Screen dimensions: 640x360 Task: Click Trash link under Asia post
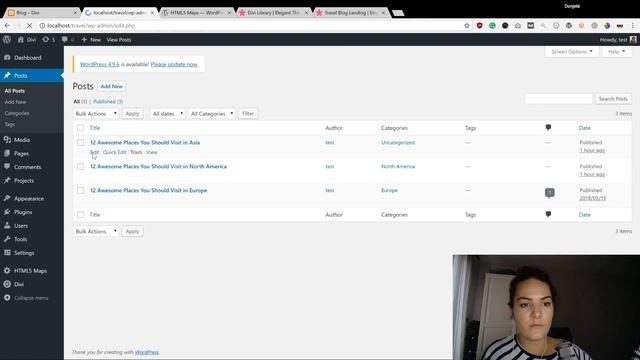click(x=136, y=152)
